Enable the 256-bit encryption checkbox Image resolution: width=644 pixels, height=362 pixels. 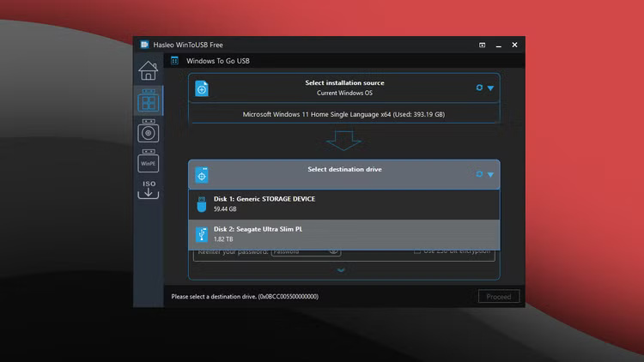pos(417,251)
